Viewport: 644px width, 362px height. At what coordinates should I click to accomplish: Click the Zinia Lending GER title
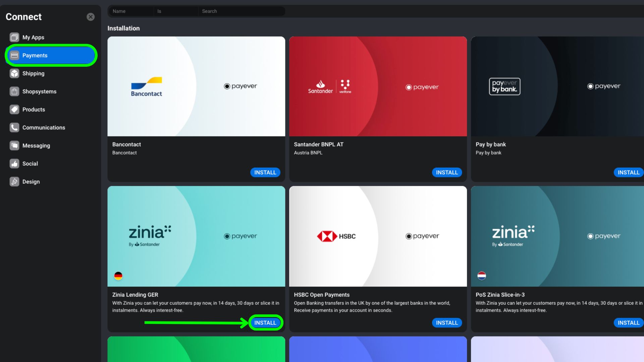pos(135,295)
